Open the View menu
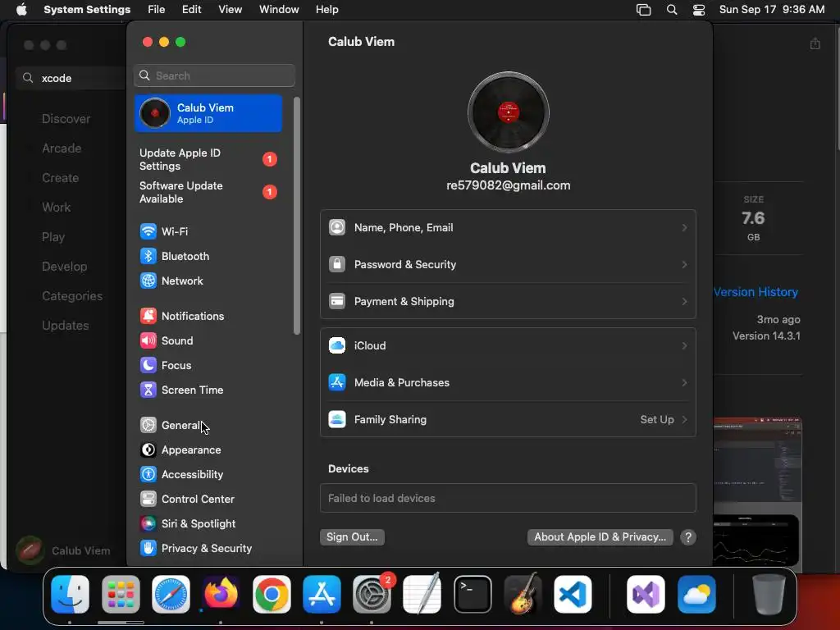Viewport: 840px width, 630px height. click(230, 10)
